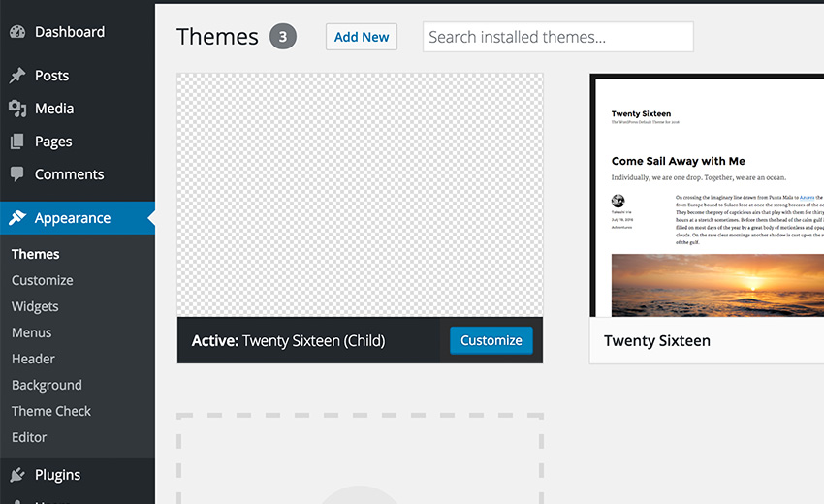Go to Widgets under Appearance
824x504 pixels.
pos(35,306)
